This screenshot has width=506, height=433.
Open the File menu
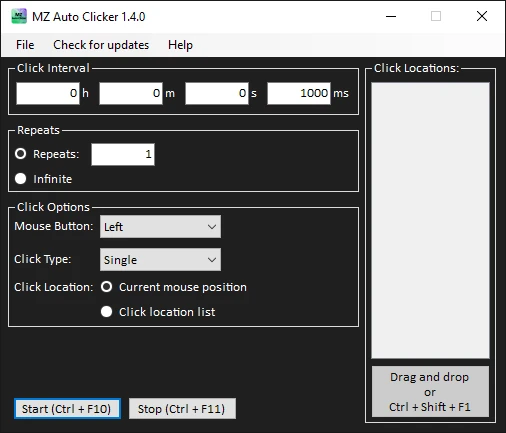(25, 45)
